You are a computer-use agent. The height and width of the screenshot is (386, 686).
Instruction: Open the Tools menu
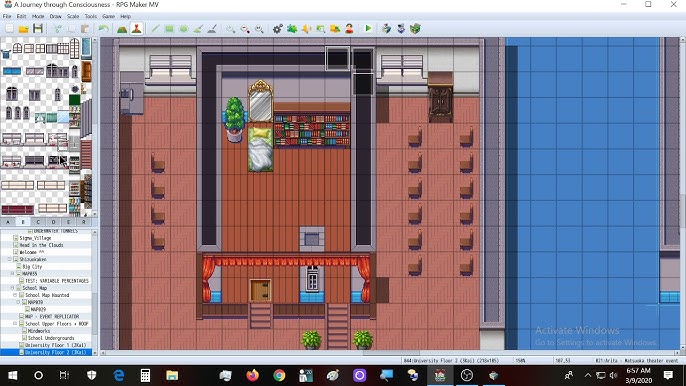pyautogui.click(x=91, y=16)
